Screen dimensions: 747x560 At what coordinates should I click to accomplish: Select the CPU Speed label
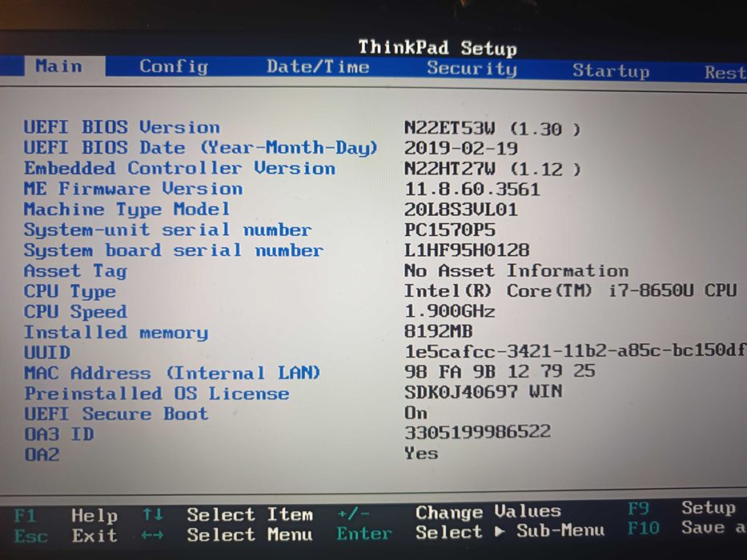76,312
